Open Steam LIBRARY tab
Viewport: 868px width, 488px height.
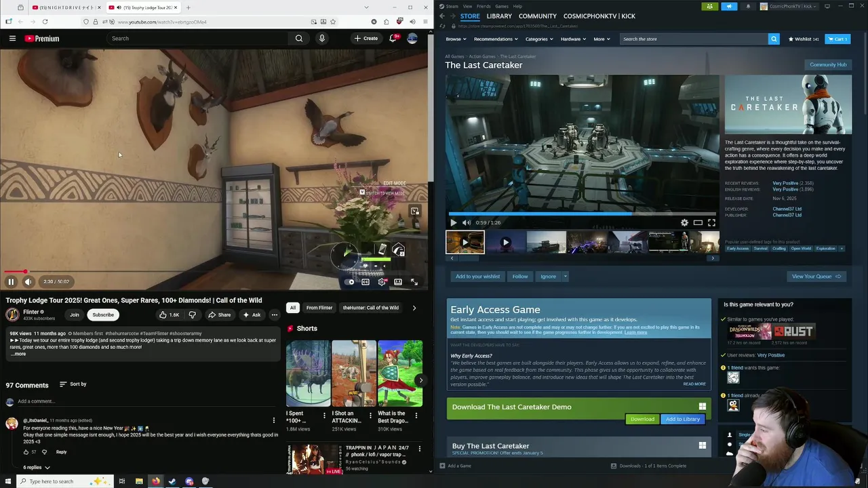(499, 16)
